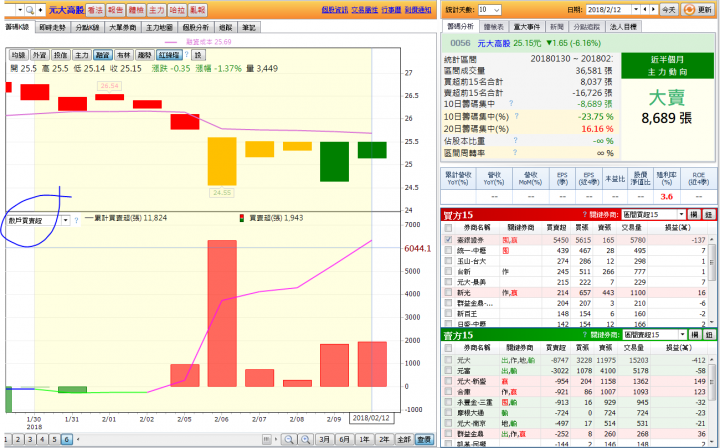Follow the 個股資訊 link
The width and height of the screenshot is (720, 448).
pyautogui.click(x=334, y=10)
